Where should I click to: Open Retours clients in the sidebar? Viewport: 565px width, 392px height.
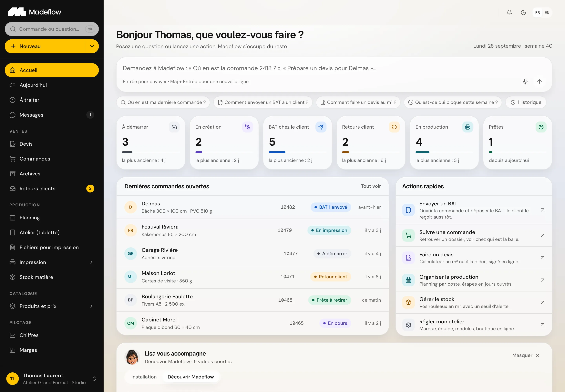pos(52,189)
